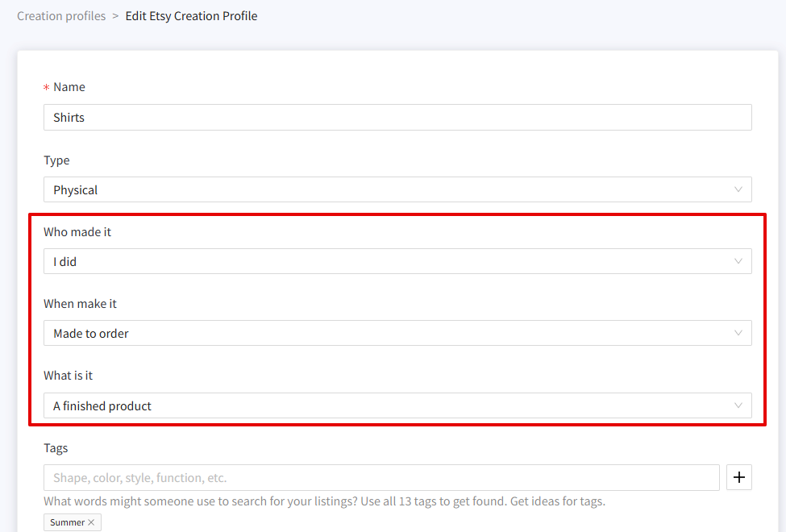Click the plus icon to add a tag
Image resolution: width=786 pixels, height=532 pixels.
739,477
